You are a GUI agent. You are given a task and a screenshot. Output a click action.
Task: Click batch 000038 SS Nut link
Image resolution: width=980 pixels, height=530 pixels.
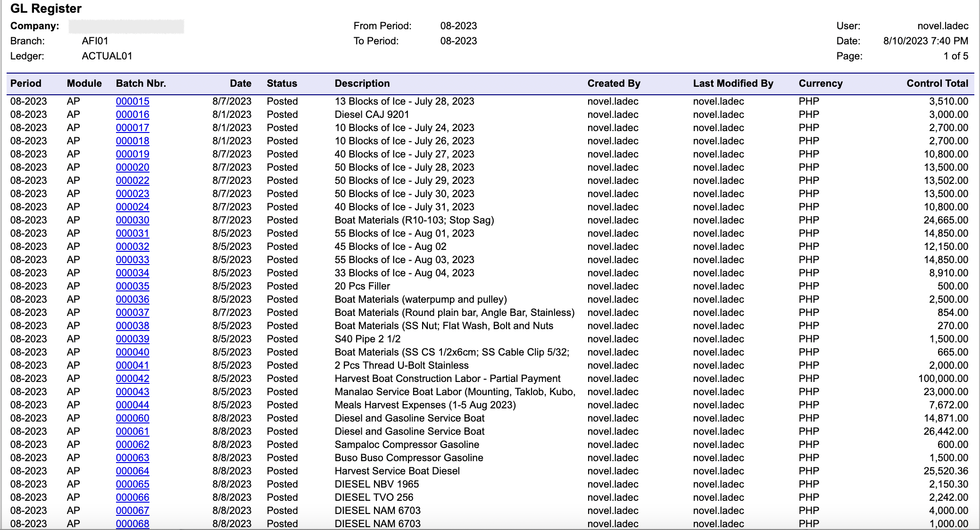133,326
